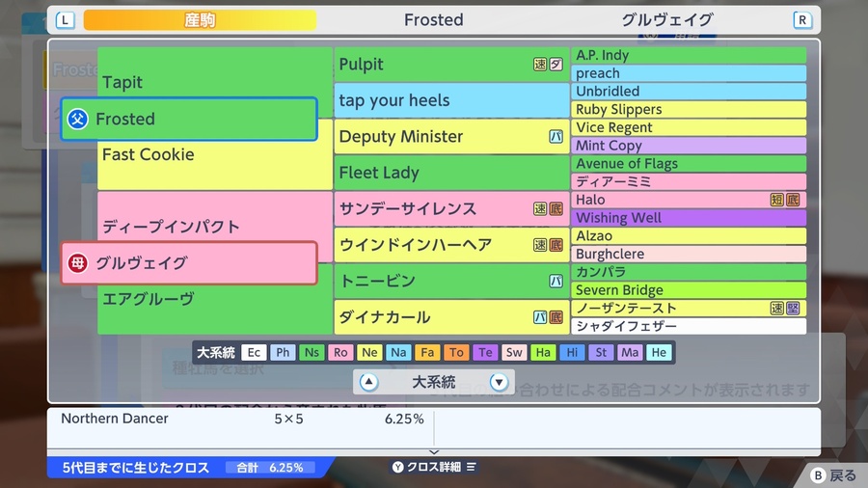Image resolution: width=868 pixels, height=488 pixels.
Task: Click the R shoulder button icon
Action: [802, 20]
